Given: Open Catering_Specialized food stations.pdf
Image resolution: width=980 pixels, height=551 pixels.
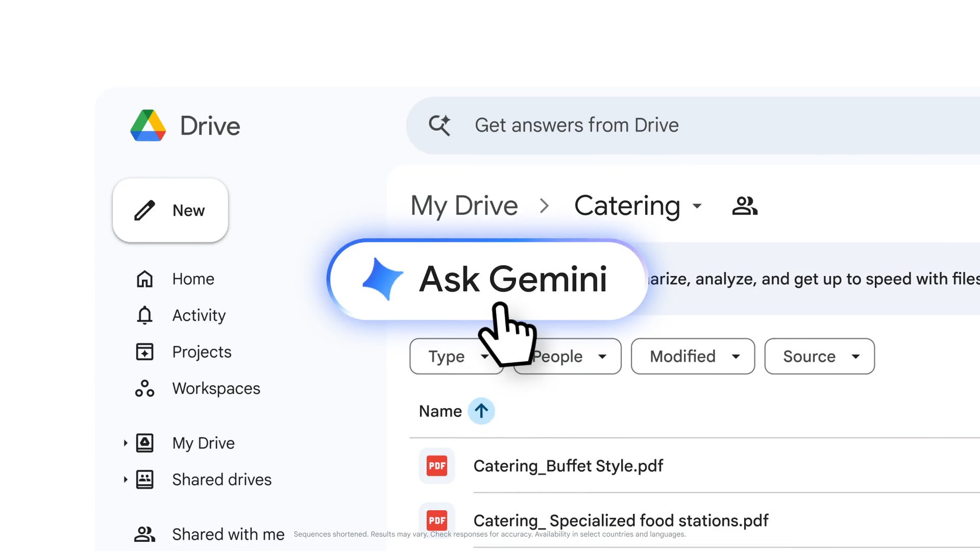Looking at the screenshot, I should coord(621,520).
